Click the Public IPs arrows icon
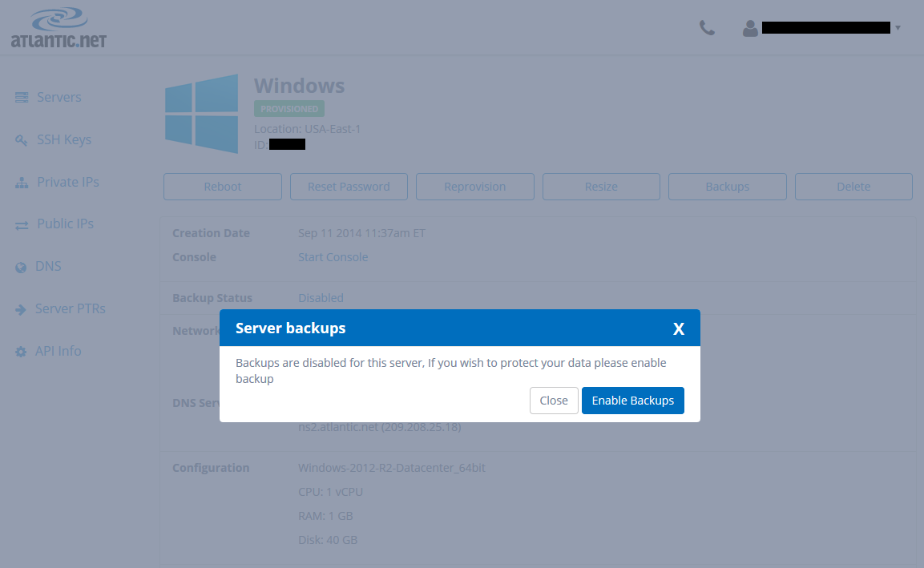Image resolution: width=924 pixels, height=568 pixels. [22, 225]
